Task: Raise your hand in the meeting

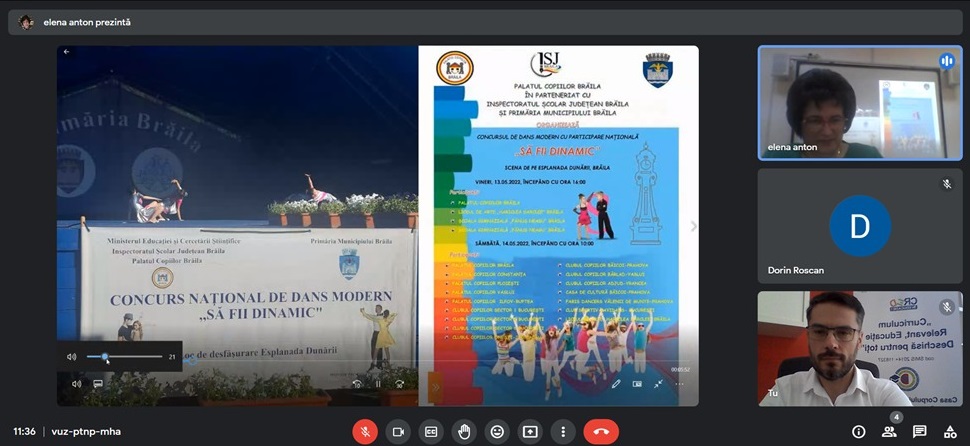Action: (464, 431)
